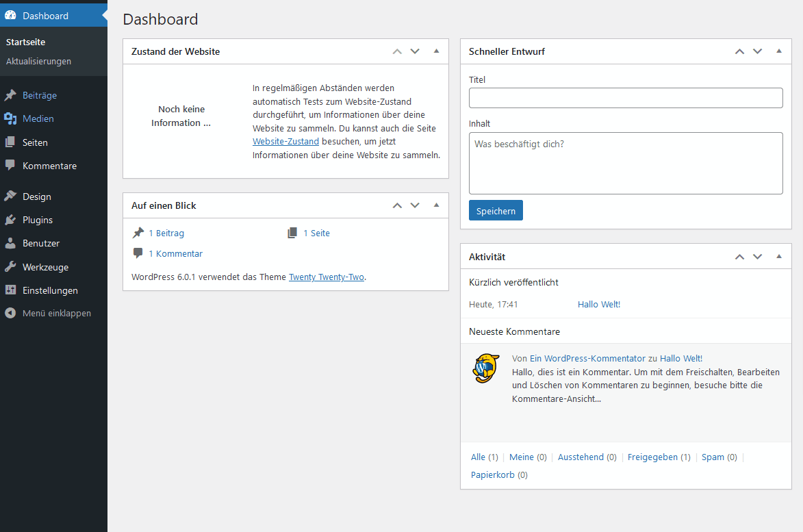Open the 1 Kommentar link
803x532 pixels.
[176, 253]
